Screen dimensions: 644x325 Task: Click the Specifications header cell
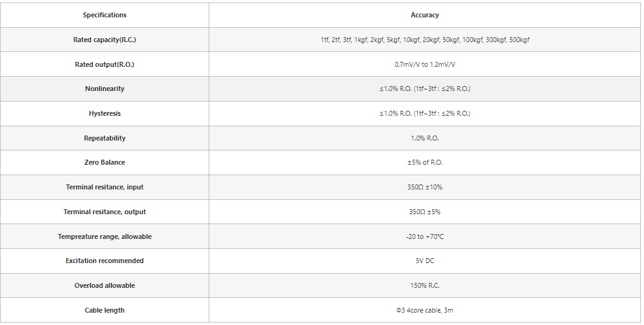tap(105, 15)
